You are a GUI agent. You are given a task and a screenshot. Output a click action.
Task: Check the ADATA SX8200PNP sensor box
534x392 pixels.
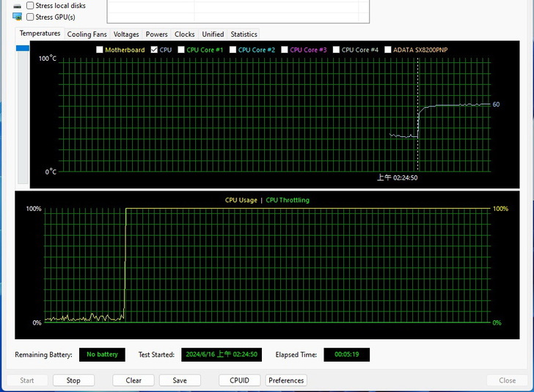[388, 50]
